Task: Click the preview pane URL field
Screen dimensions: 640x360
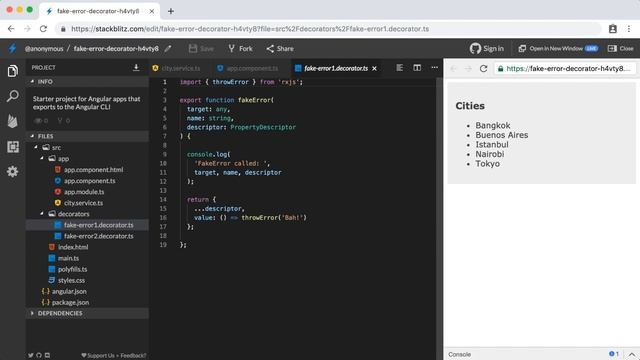Action: pos(565,69)
